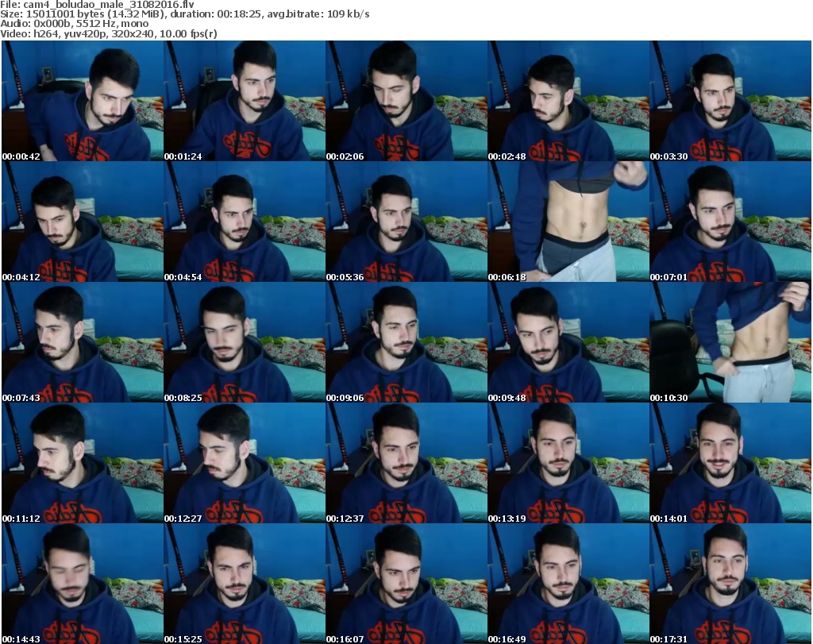Select the thumbnail at 00:03:30

[730, 101]
